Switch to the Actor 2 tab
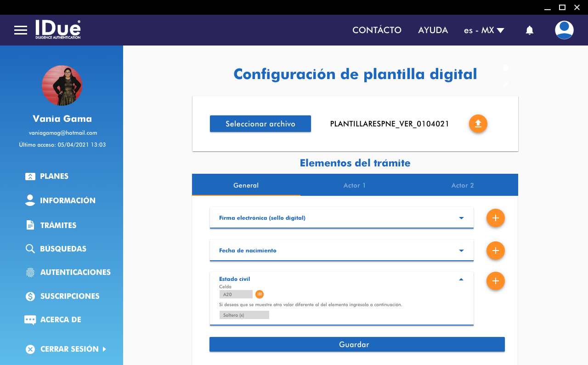588x365 pixels. 463,185
